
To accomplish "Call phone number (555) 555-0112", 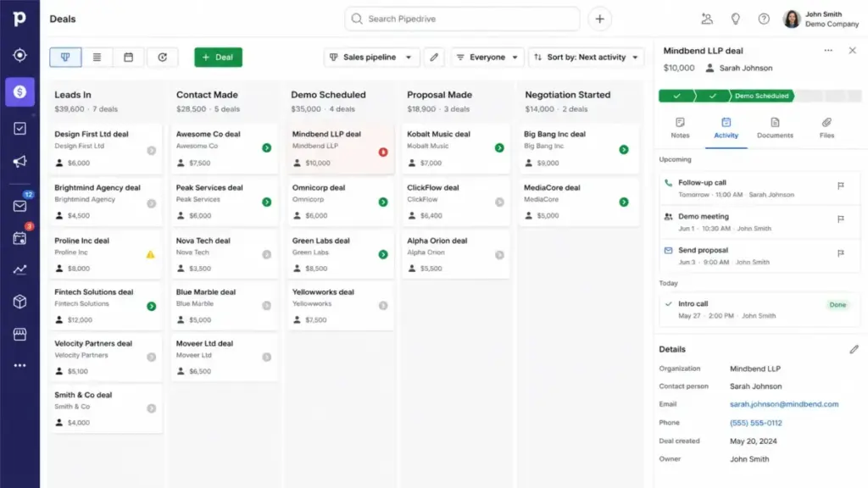I will click(755, 423).
